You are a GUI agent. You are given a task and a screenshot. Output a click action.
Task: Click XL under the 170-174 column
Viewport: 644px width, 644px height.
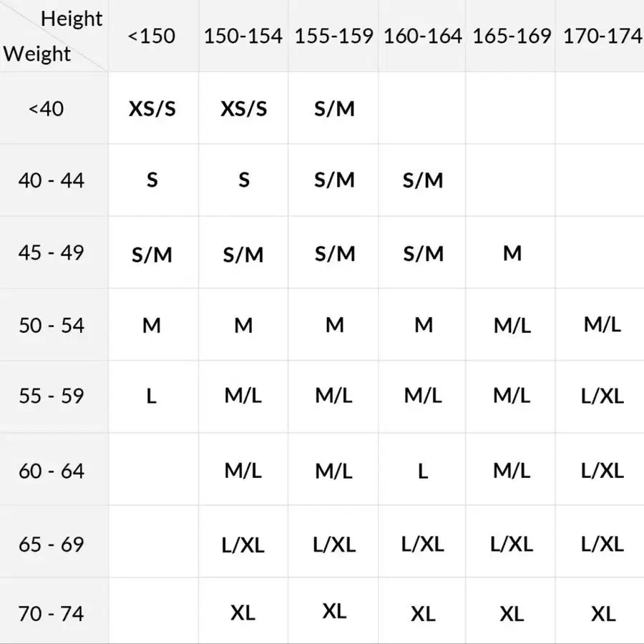click(x=603, y=613)
